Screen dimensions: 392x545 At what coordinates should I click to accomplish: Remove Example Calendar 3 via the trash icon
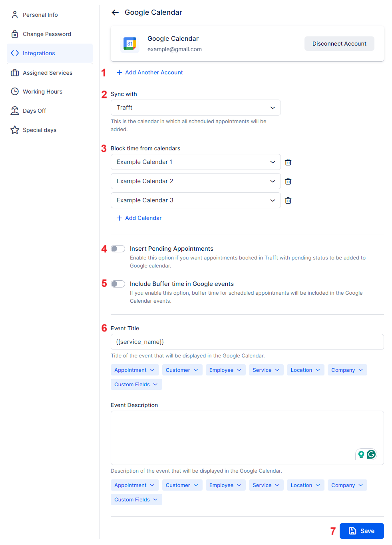tap(288, 200)
